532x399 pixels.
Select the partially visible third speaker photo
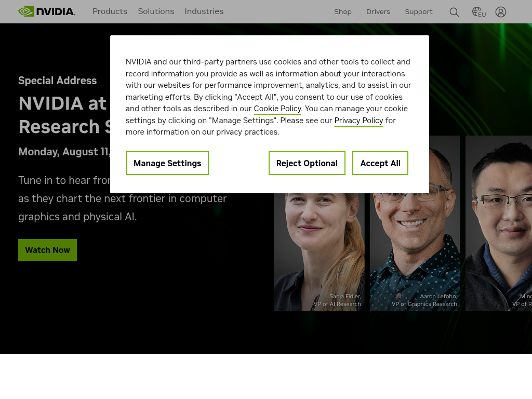(499, 223)
